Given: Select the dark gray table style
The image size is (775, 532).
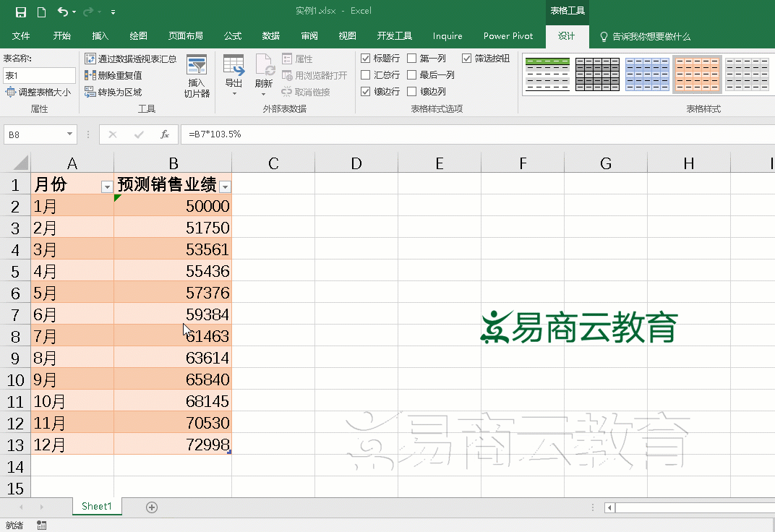Looking at the screenshot, I should [597, 74].
